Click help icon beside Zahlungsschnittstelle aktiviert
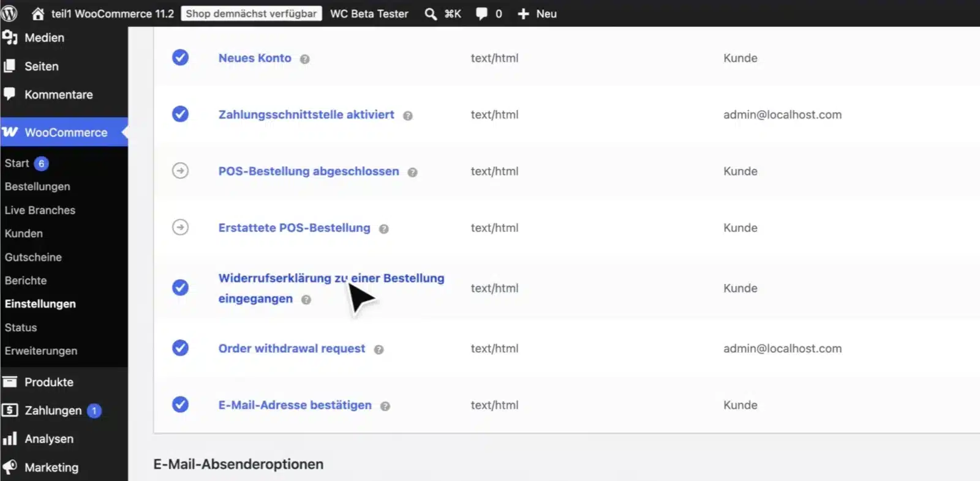 pyautogui.click(x=408, y=116)
